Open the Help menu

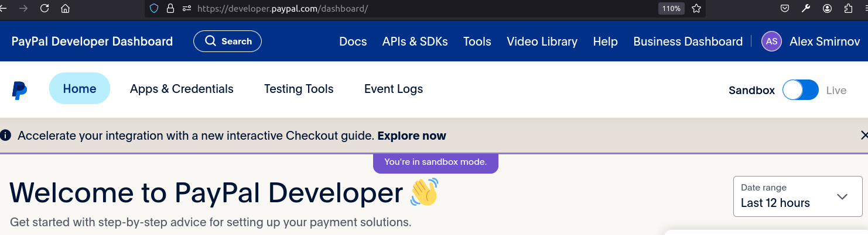point(605,42)
